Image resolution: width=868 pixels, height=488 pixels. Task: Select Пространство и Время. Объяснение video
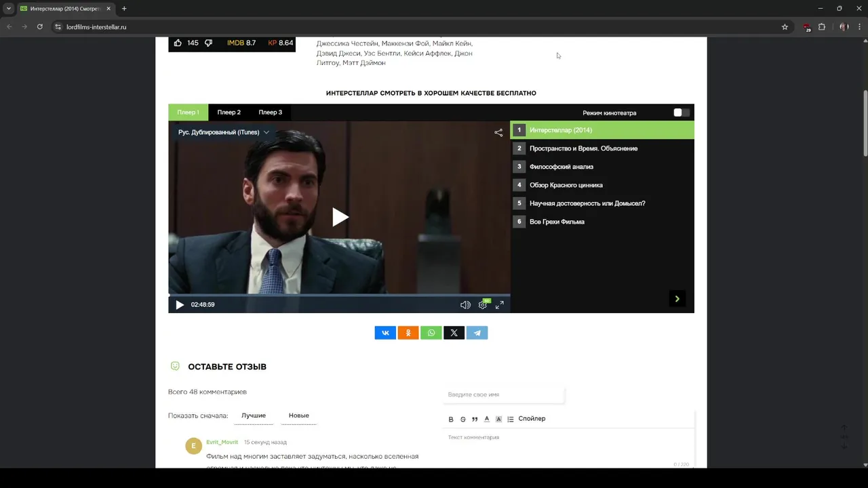coord(602,148)
